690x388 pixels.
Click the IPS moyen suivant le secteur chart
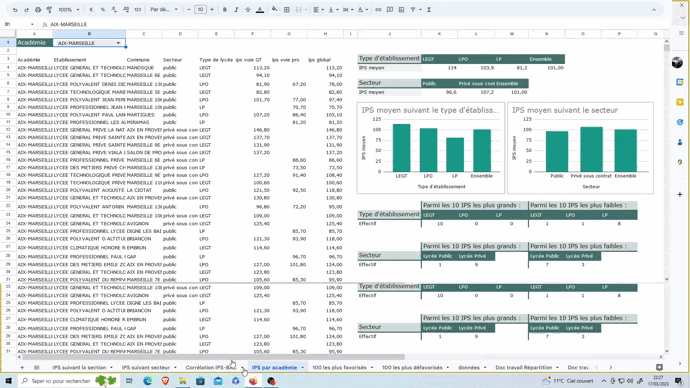point(580,148)
